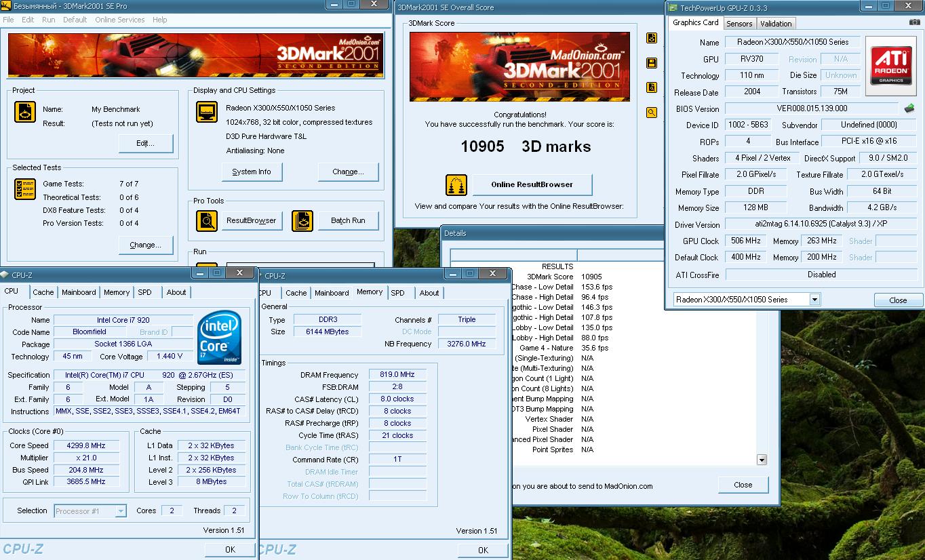Click the NB Frequency 3276.0 MHz value
Image resolution: width=925 pixels, height=560 pixels.
pyautogui.click(x=467, y=344)
